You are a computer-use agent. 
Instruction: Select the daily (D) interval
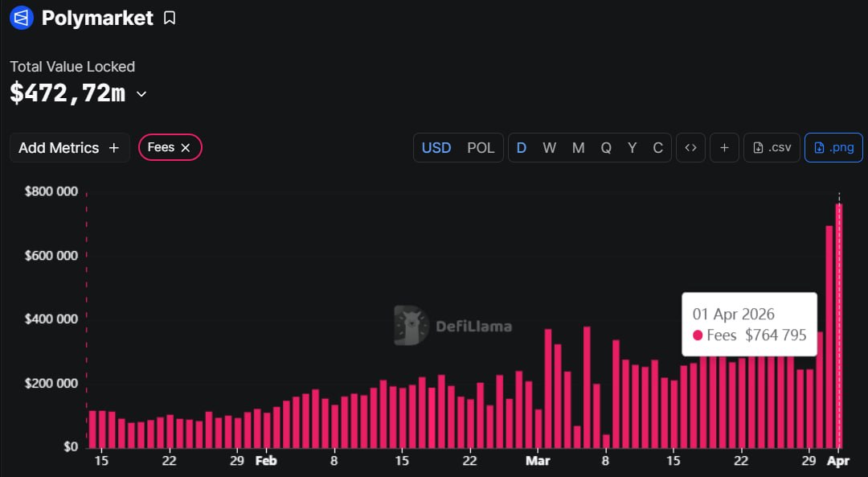[522, 148]
